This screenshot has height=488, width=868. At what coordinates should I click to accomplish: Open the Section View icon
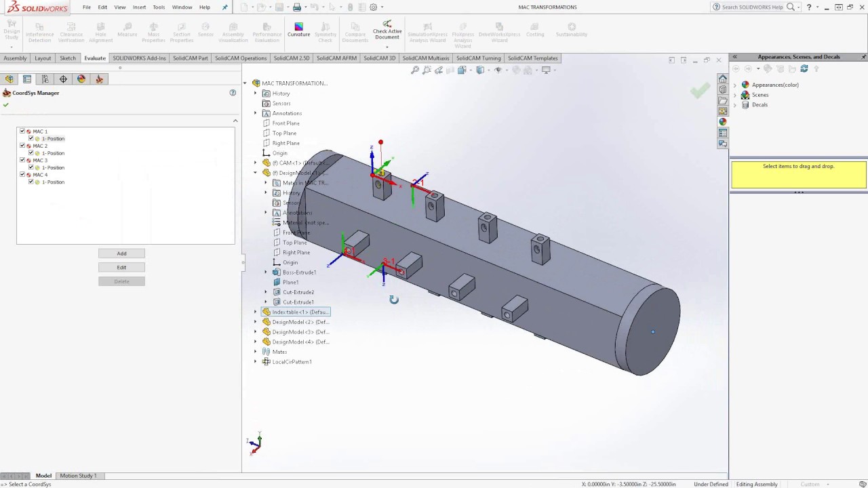tap(450, 70)
